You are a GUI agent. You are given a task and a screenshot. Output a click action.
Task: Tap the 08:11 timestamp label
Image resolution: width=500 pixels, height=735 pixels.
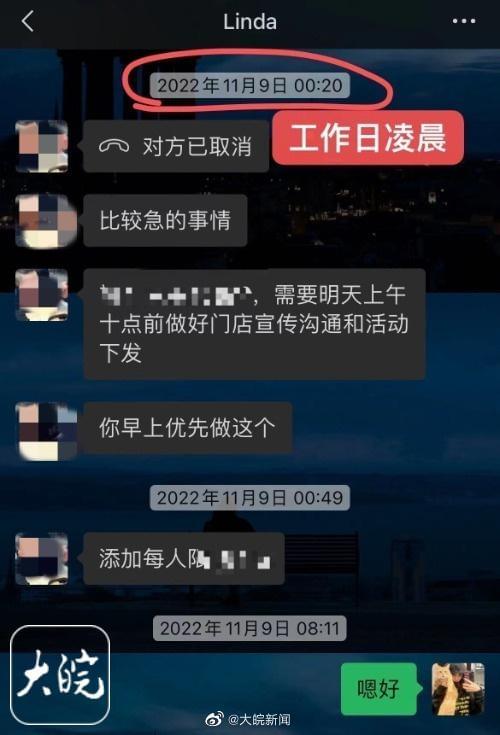pos(250,628)
